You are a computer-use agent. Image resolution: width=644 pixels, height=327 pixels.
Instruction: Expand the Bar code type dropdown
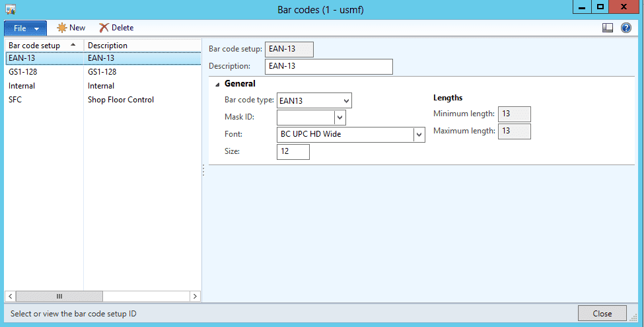[347, 100]
